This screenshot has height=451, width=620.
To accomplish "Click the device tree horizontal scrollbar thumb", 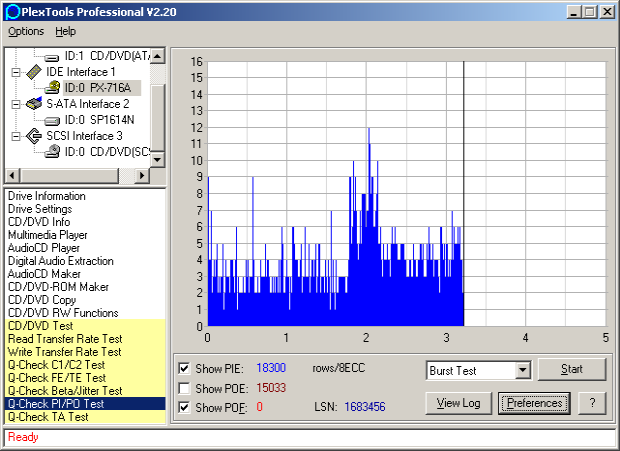I will (69, 175).
